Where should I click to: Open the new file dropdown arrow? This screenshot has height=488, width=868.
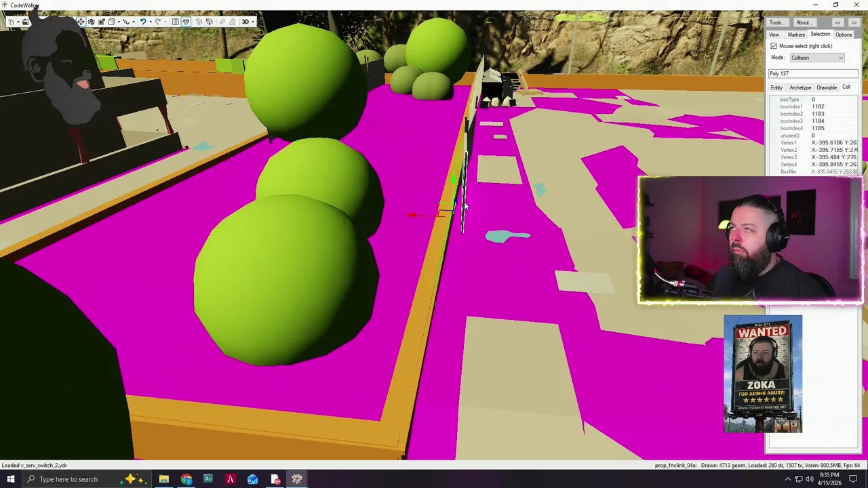point(18,22)
